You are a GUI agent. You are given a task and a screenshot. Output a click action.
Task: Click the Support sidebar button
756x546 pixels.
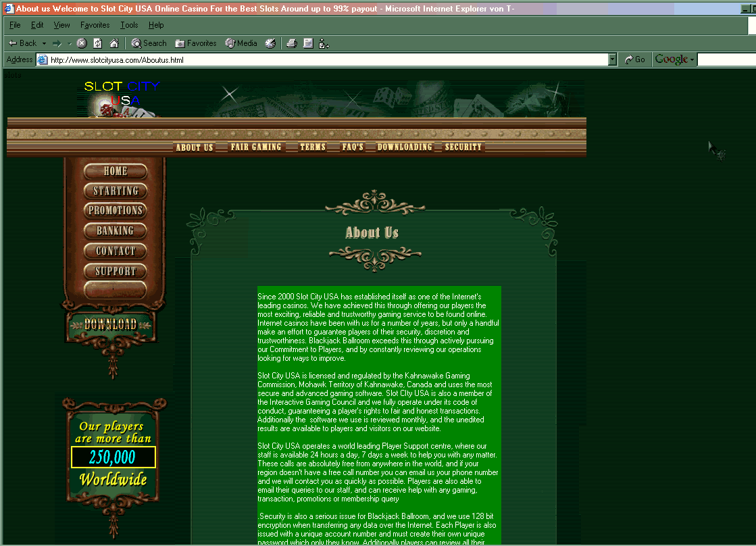coord(116,272)
